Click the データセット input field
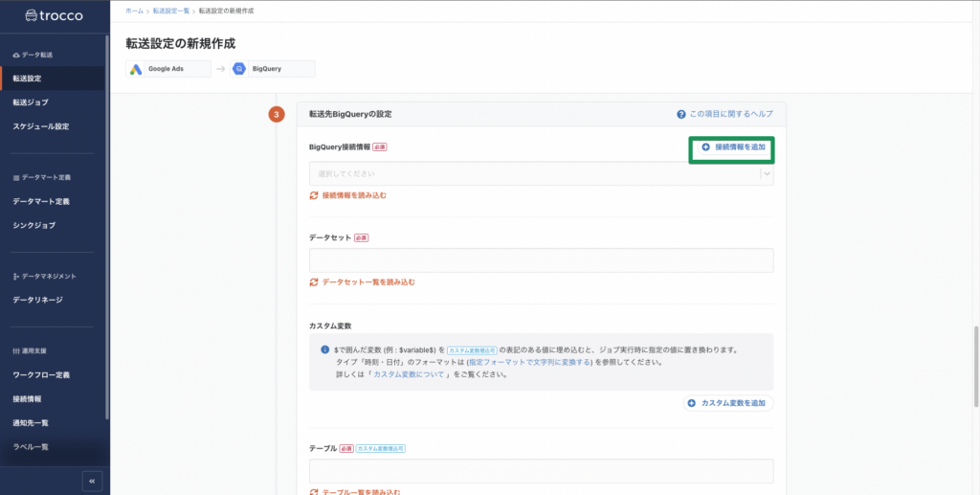980x495 pixels. [541, 260]
